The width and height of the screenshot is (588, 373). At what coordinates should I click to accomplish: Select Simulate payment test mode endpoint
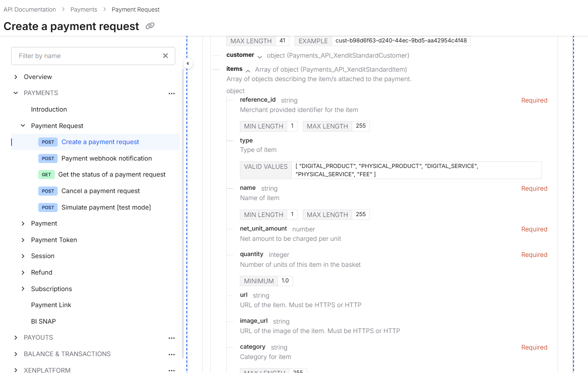coord(106,207)
